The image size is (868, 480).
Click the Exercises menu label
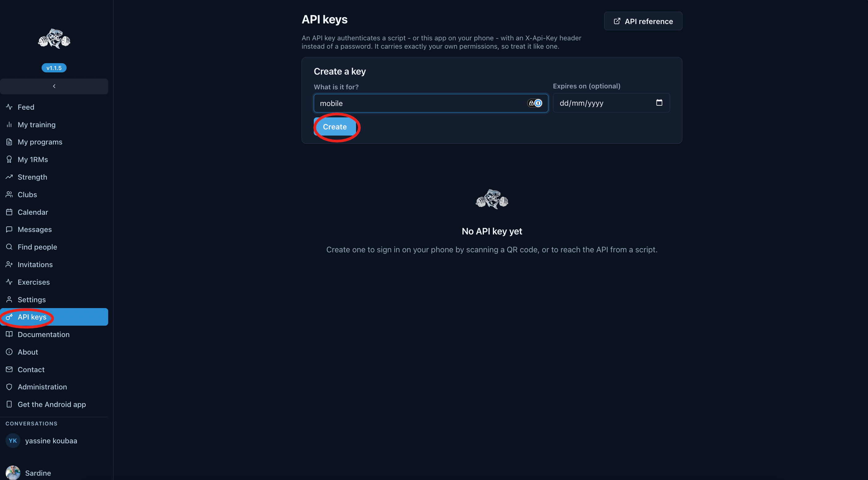pyautogui.click(x=34, y=282)
